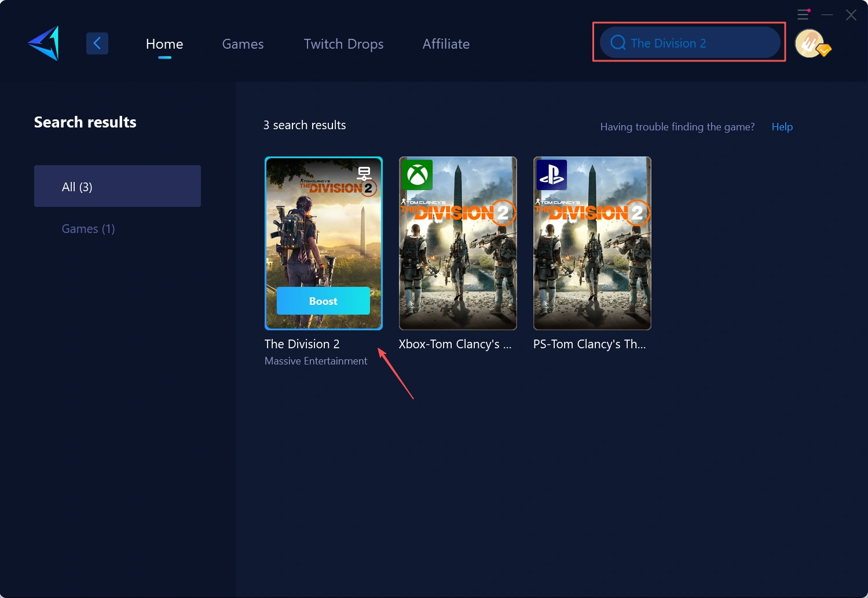This screenshot has height=598, width=868.
Task: Open the Twitch Drops tab
Action: 343,43
